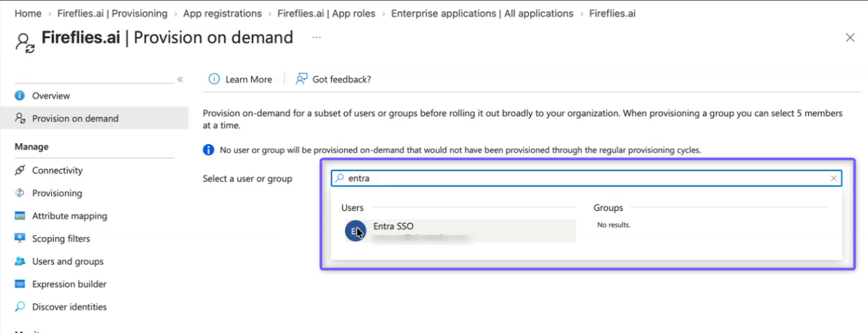Click the Overview info icon
Screen dimensions: 868x333
[x=20, y=96]
